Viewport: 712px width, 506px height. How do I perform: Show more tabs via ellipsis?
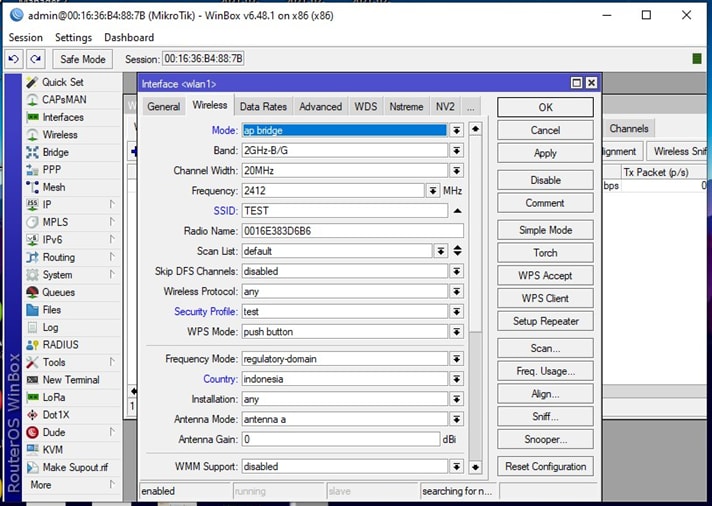point(471,107)
